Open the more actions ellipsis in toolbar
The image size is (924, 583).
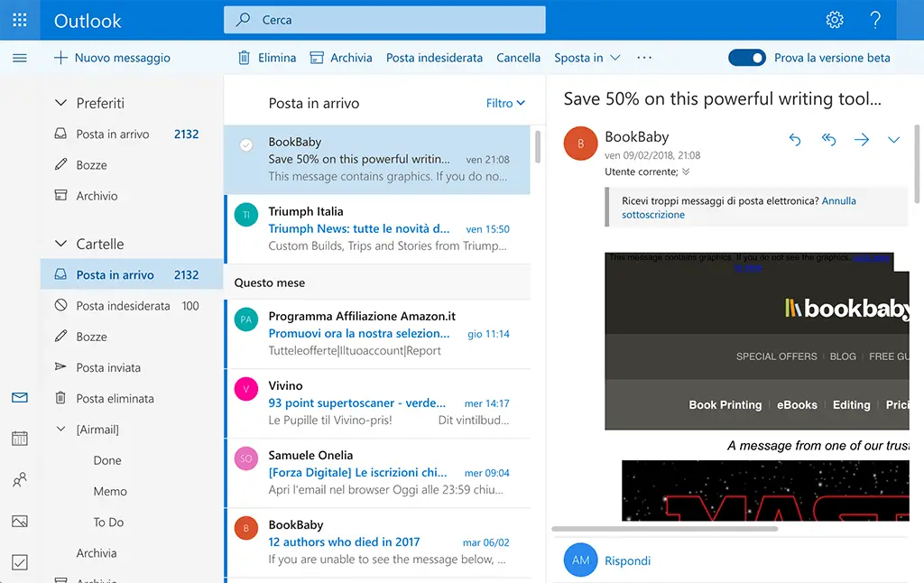(644, 58)
